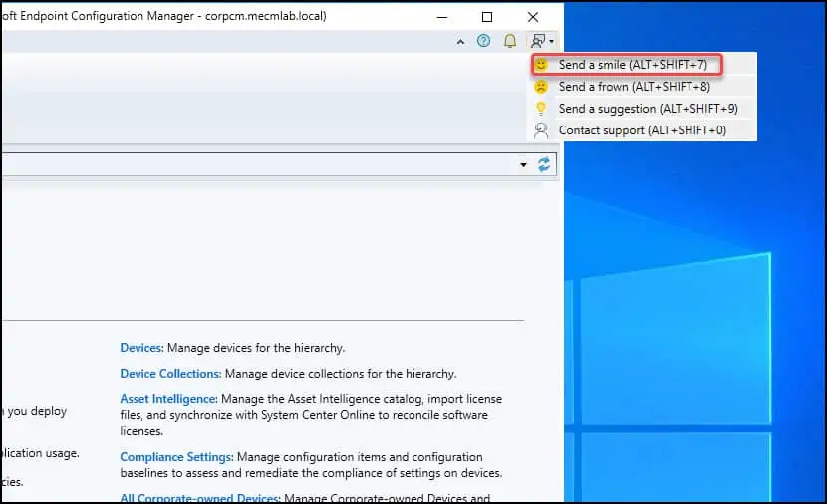Select Send a smile menu item

pos(642,65)
